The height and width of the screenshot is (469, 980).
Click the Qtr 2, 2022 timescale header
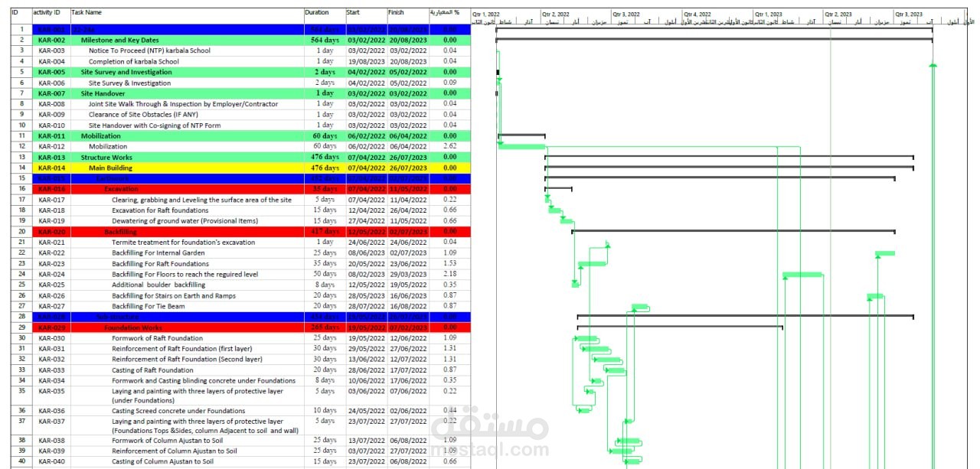556,15
